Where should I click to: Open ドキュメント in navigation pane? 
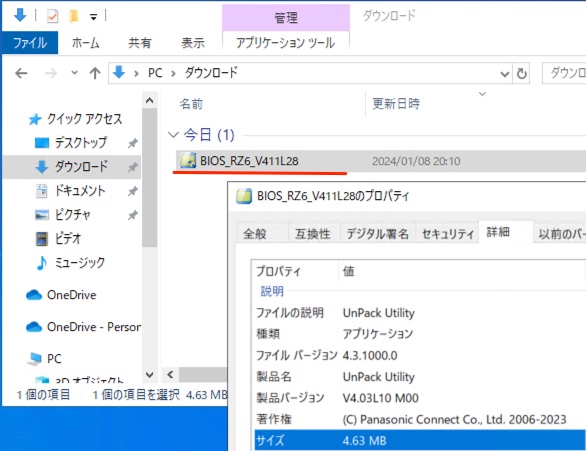click(80, 191)
